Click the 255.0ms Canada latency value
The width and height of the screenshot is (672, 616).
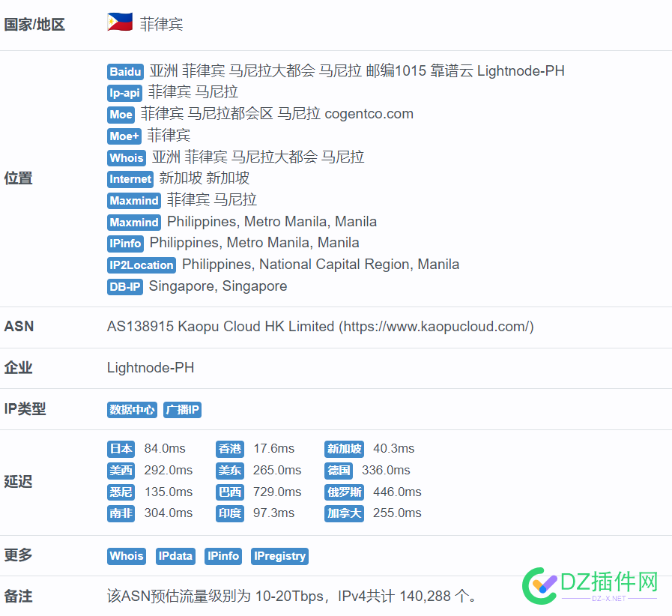coord(397,513)
